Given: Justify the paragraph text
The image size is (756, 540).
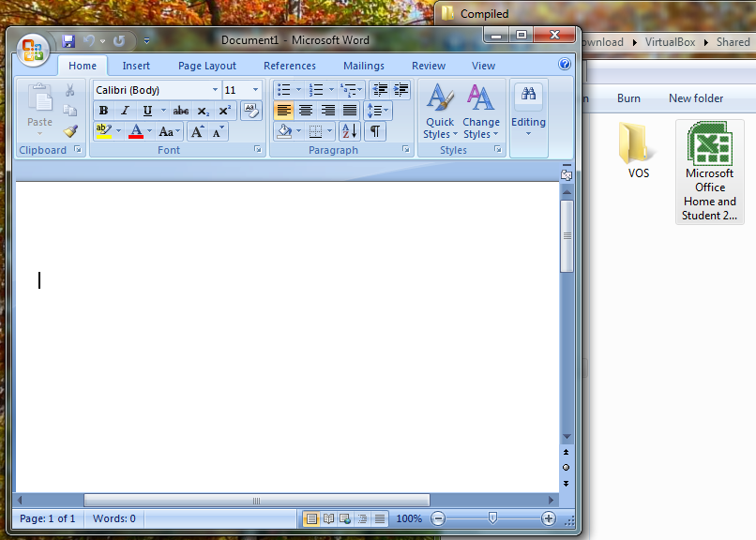Looking at the screenshot, I should pos(350,111).
